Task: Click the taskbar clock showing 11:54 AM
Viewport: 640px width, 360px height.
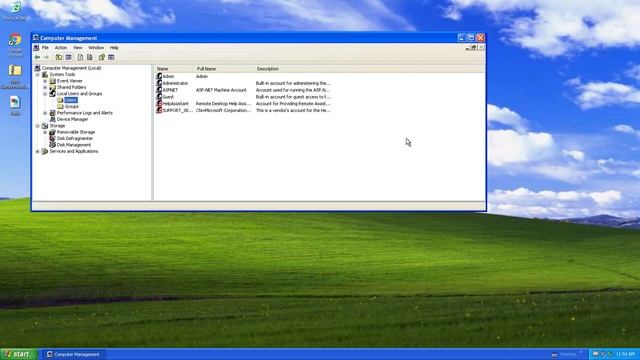Action: coord(625,354)
